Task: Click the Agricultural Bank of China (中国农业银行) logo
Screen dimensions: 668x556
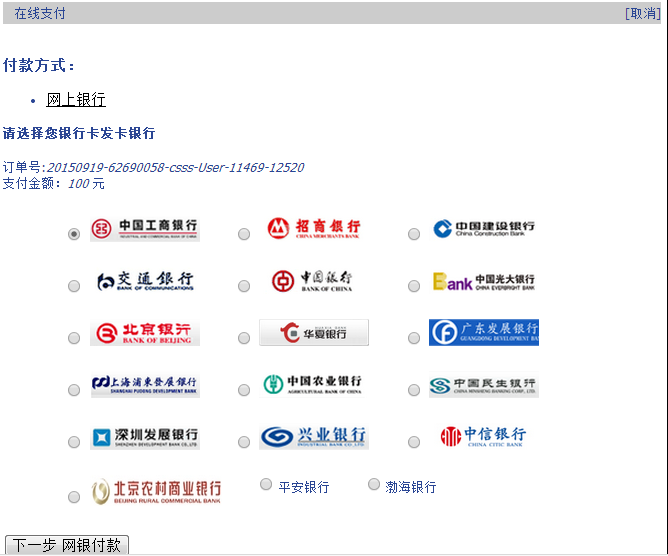Action: [x=314, y=385]
